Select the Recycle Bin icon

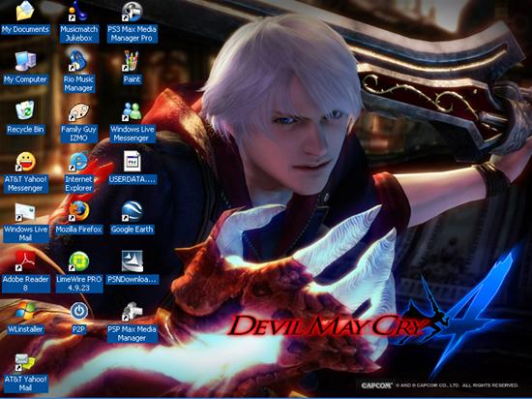(x=25, y=110)
